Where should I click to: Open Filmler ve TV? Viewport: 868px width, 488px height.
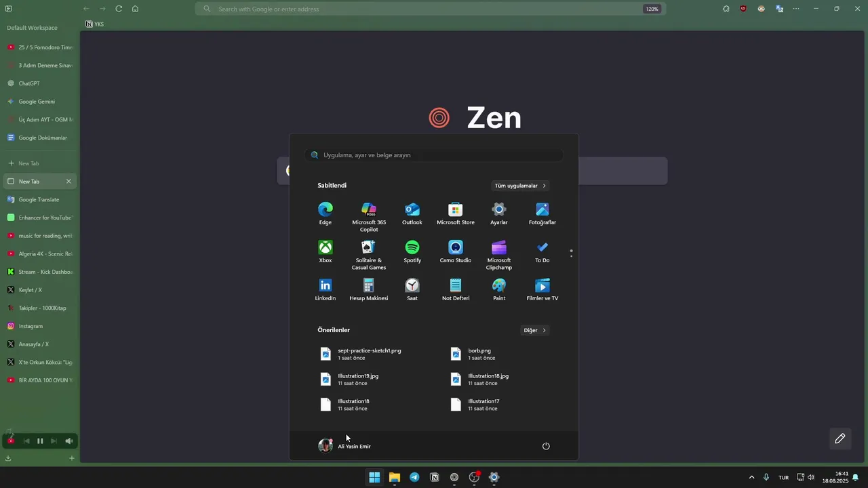tap(542, 289)
